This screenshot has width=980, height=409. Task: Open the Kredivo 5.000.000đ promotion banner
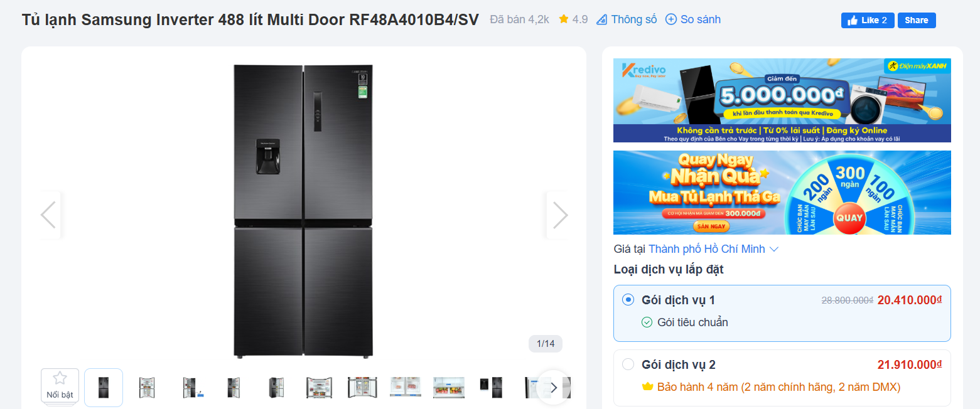coord(782,100)
